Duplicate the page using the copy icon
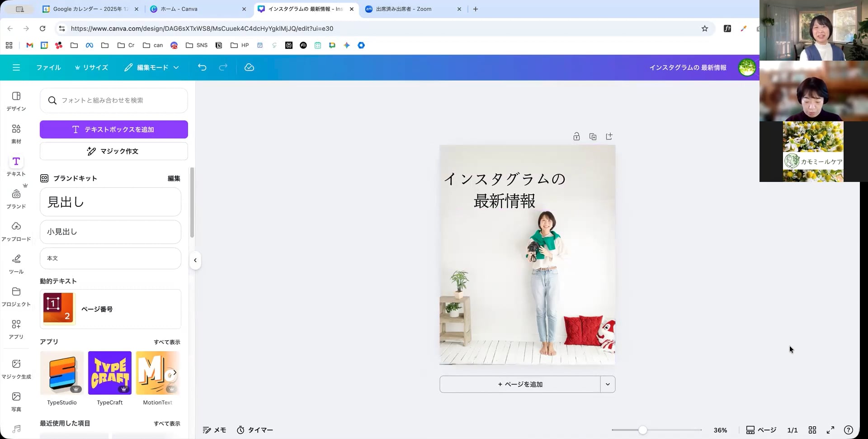The height and width of the screenshot is (439, 868). tap(593, 136)
